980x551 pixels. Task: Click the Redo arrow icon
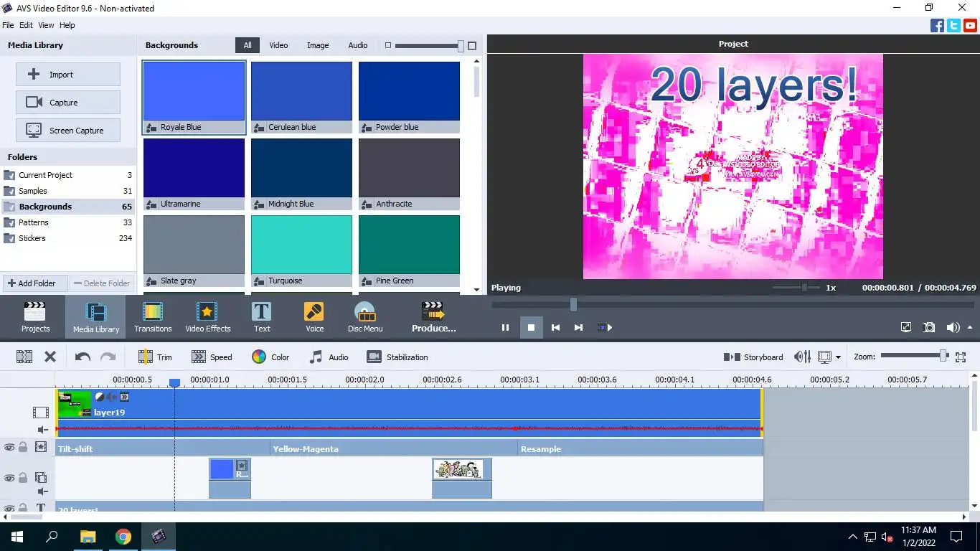coord(108,357)
